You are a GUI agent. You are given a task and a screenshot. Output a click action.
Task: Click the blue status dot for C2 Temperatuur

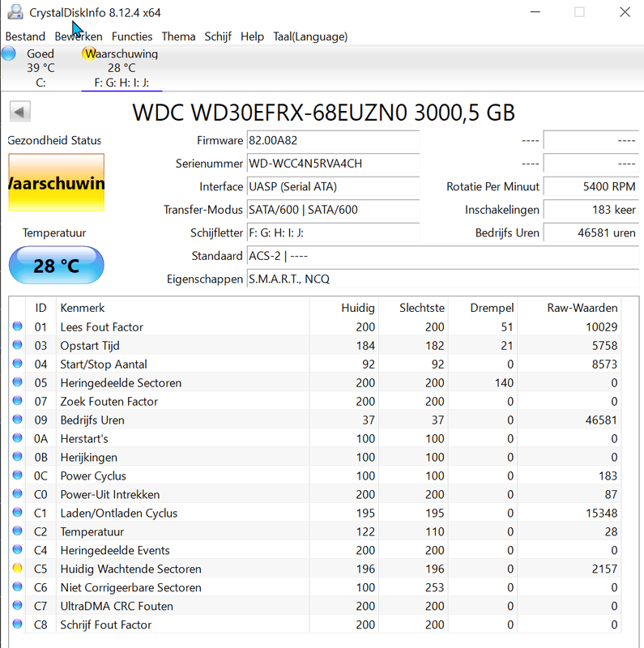click(x=17, y=531)
